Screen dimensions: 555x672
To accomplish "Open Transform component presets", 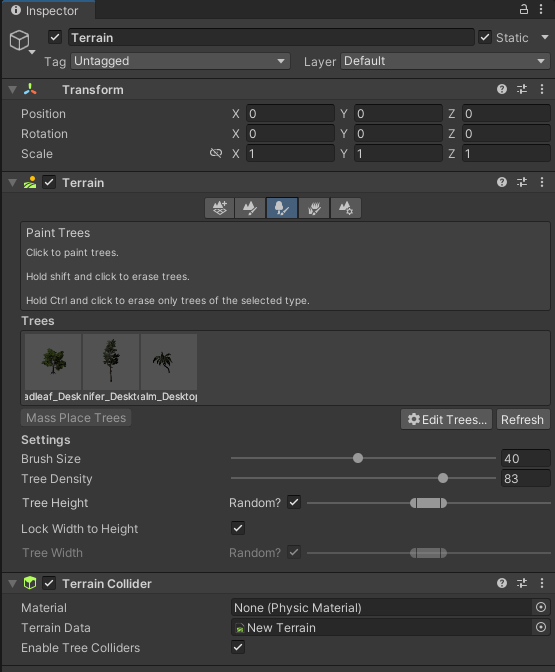I will click(x=522, y=89).
